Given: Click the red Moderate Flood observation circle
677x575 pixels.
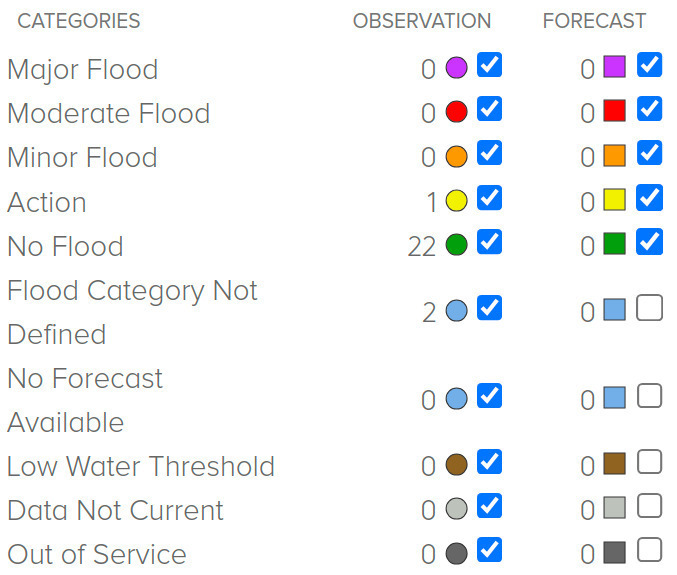Looking at the screenshot, I should (x=456, y=112).
